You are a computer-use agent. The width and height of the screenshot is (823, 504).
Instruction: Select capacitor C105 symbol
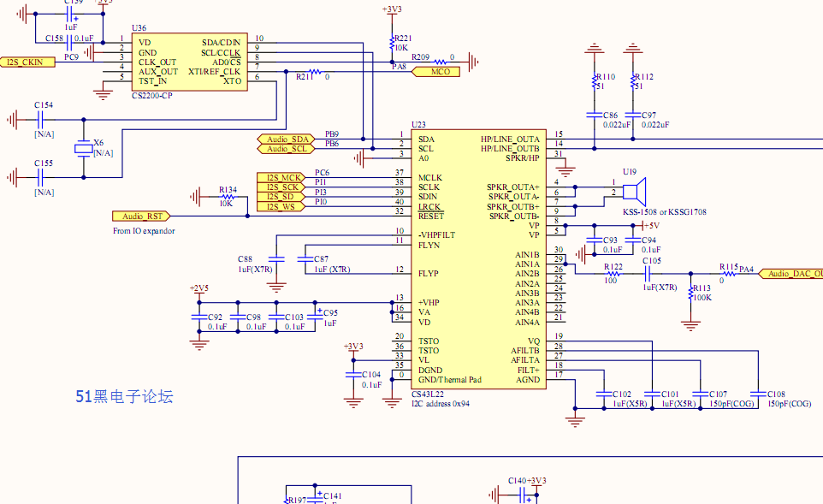(647, 274)
